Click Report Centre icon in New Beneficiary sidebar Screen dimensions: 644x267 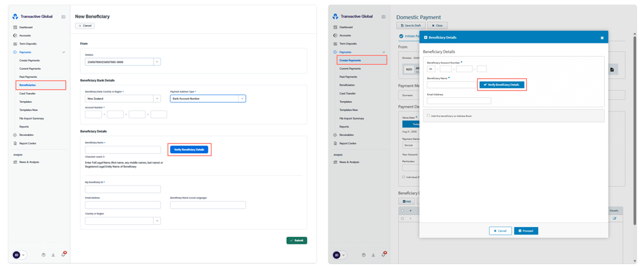coord(15,143)
